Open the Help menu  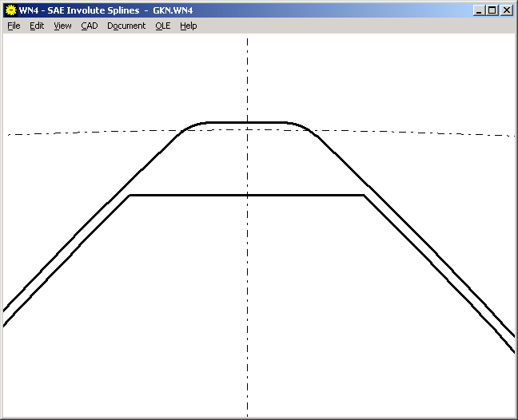(189, 26)
